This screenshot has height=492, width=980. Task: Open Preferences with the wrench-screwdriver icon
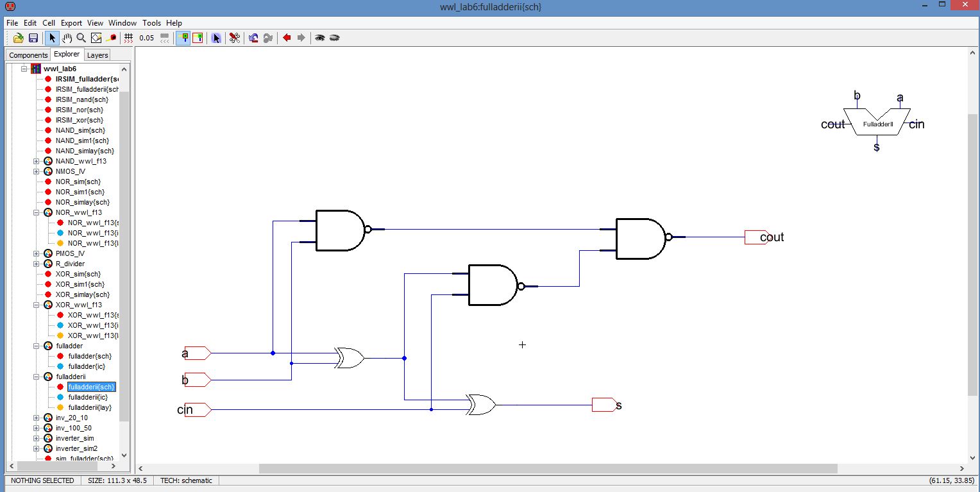235,38
